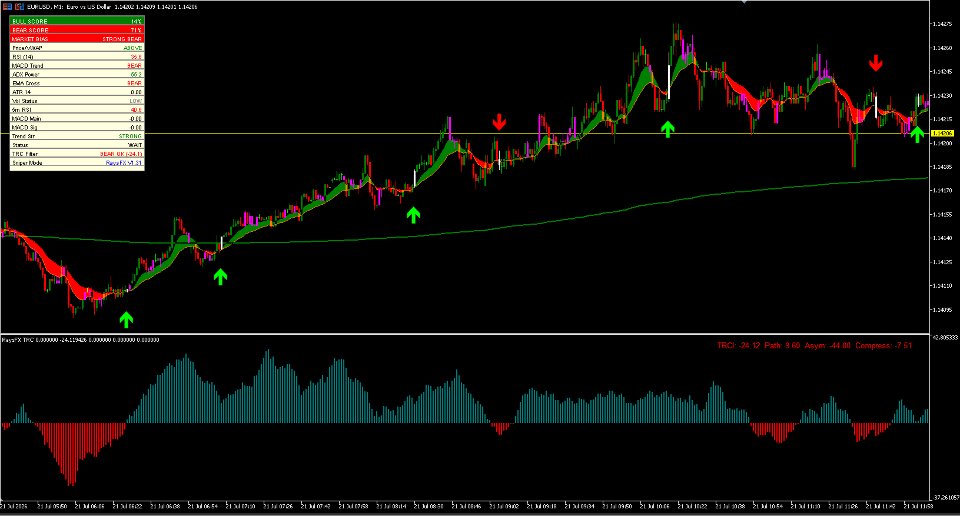Select the MARKET BIAS Strong Bear row
This screenshot has height=516, width=960.
point(77,39)
